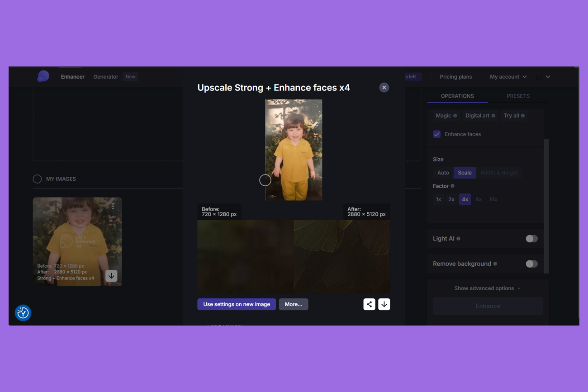
Task: Open the My account dropdown
Action: pyautogui.click(x=508, y=77)
